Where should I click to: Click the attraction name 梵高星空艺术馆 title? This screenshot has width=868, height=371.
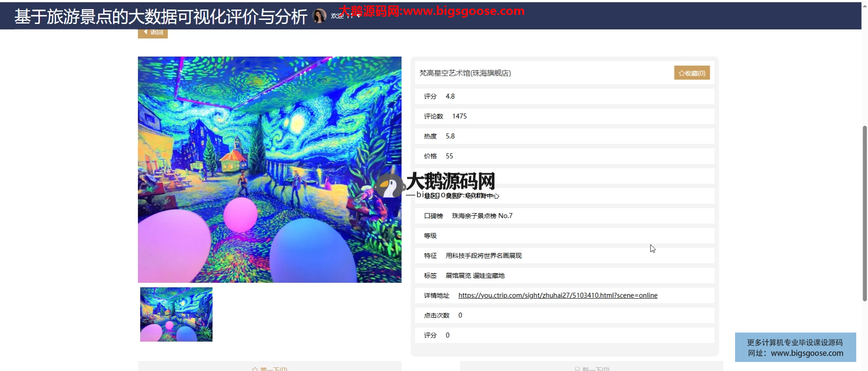465,73
